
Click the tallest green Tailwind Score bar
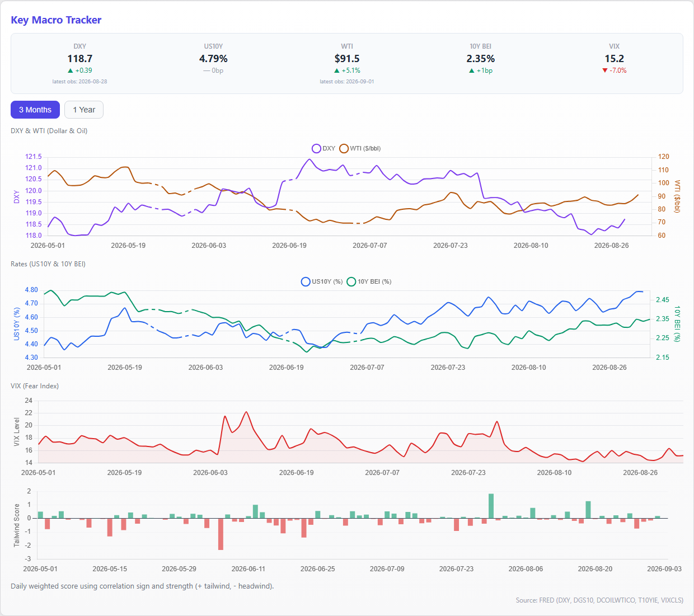click(x=491, y=506)
